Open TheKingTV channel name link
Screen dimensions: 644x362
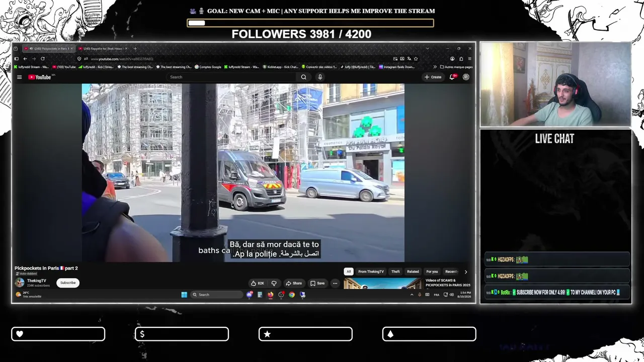[37, 281]
